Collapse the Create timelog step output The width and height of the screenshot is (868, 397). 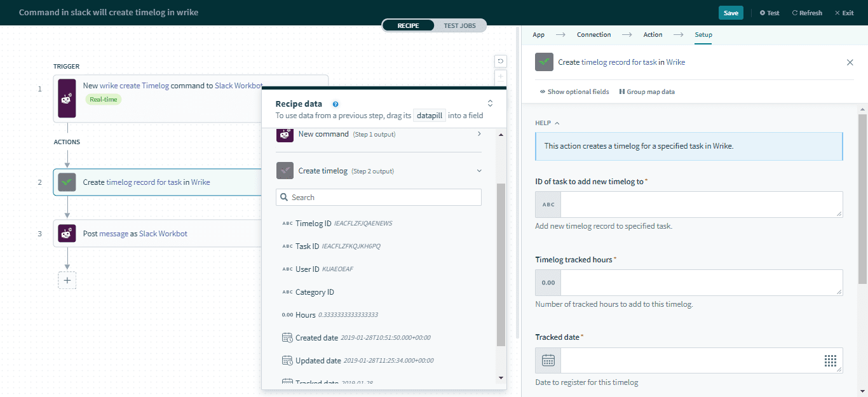click(x=480, y=170)
